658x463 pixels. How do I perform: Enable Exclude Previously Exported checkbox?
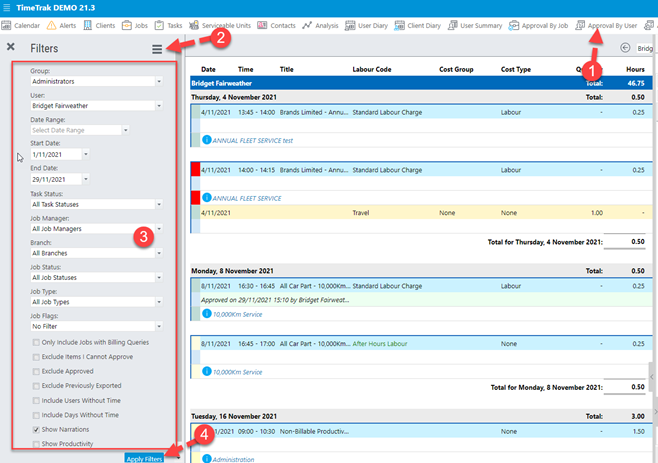[x=36, y=386]
